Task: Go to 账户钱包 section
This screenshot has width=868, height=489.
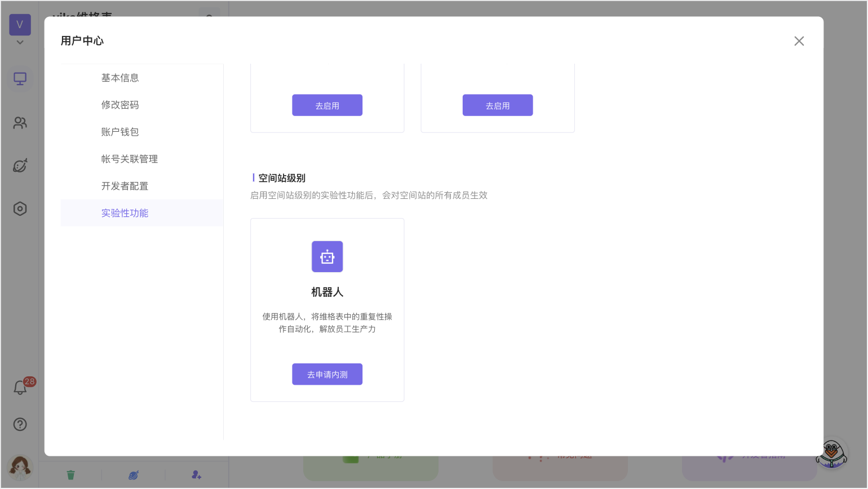Action: click(120, 132)
